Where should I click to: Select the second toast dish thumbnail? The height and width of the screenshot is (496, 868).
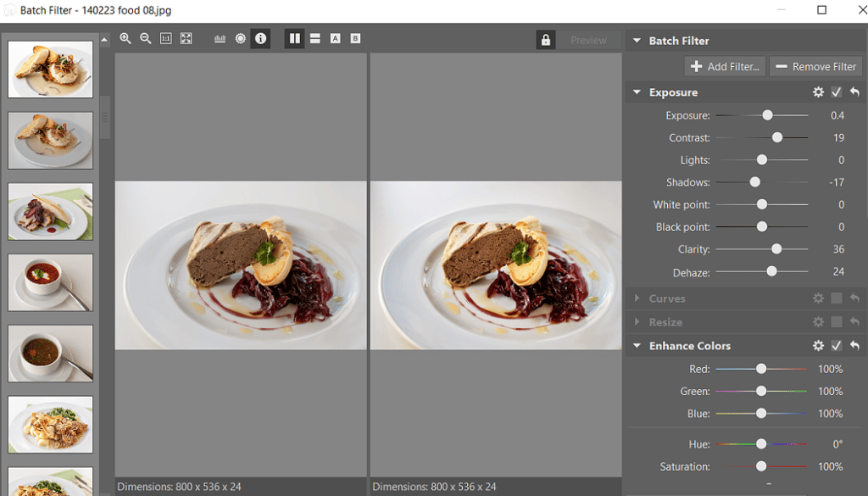pos(50,141)
